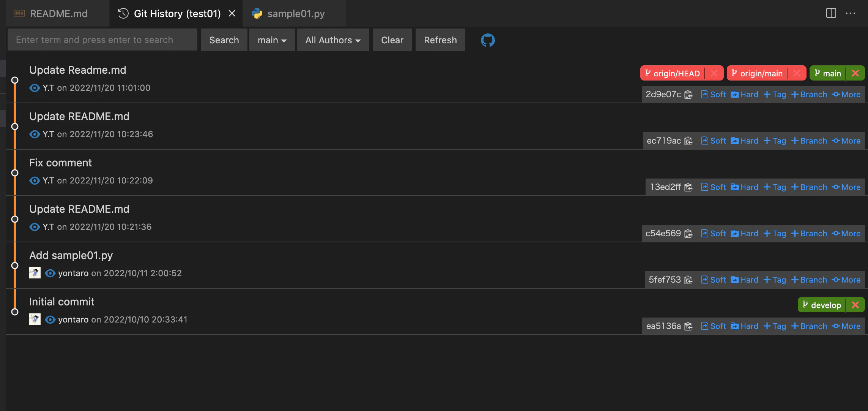
Task: View details of Add sample01.py commit
Action: tap(50, 273)
